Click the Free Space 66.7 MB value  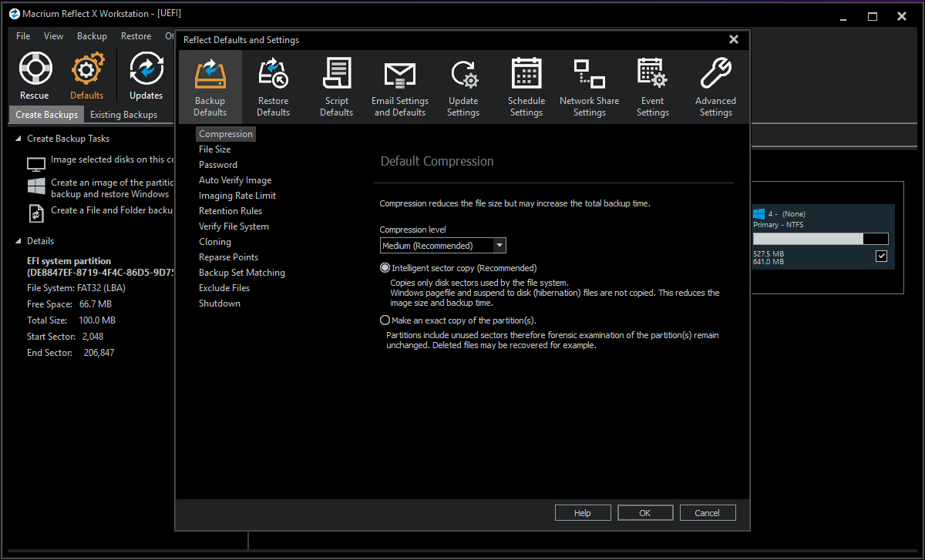[96, 304]
